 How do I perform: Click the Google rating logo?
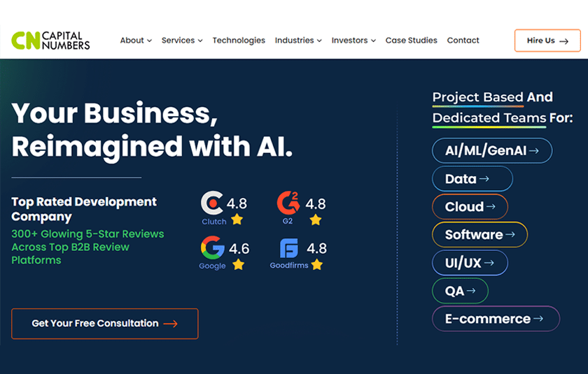(x=212, y=247)
